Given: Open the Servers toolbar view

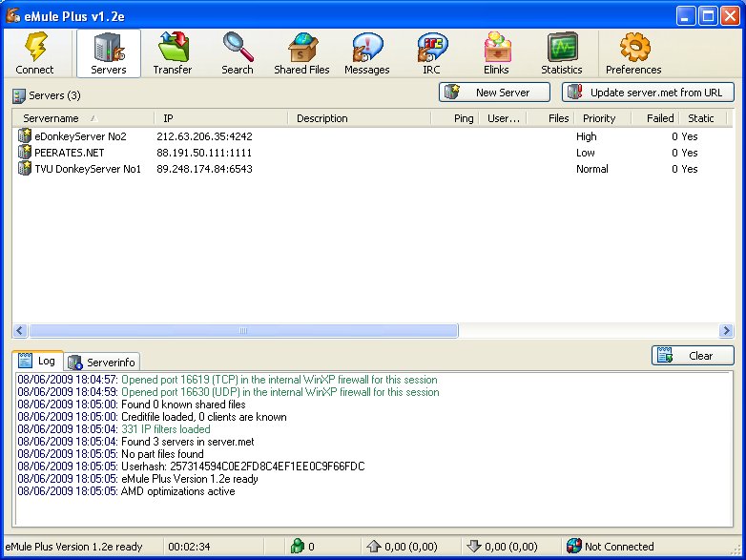Looking at the screenshot, I should 109,53.
